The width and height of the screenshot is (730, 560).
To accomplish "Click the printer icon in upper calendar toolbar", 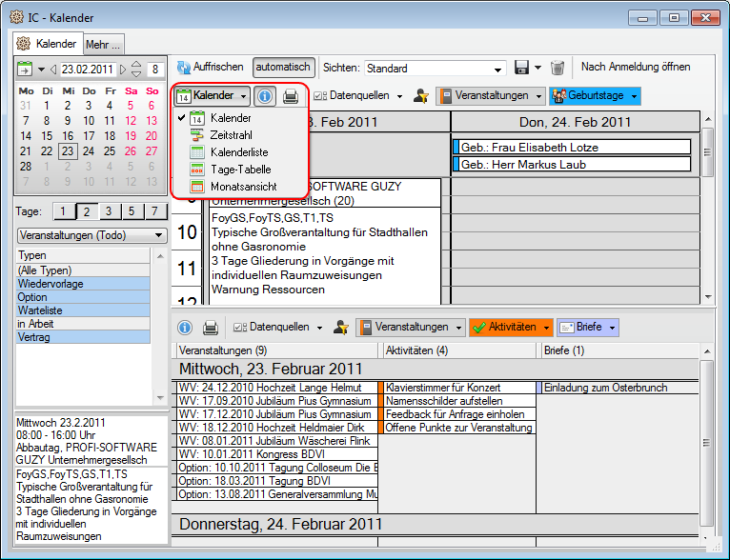I will [291, 96].
